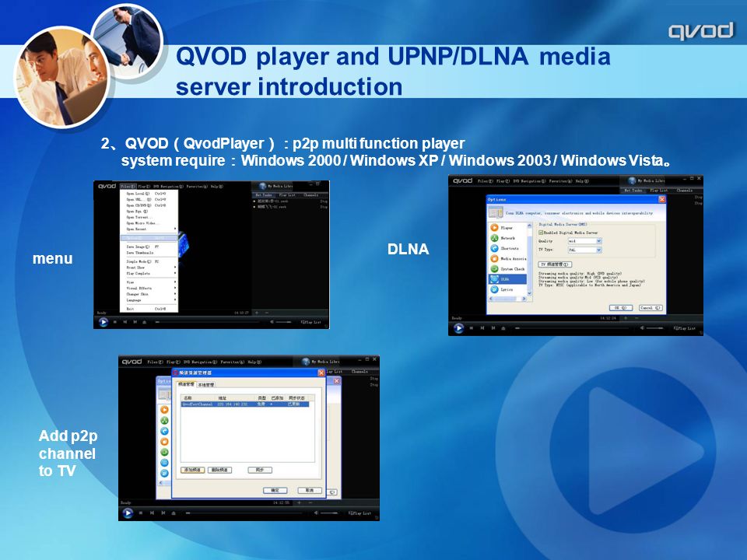The height and width of the screenshot is (560, 747).
Task: Select Player category in Options sidebar
Action: coord(508,228)
